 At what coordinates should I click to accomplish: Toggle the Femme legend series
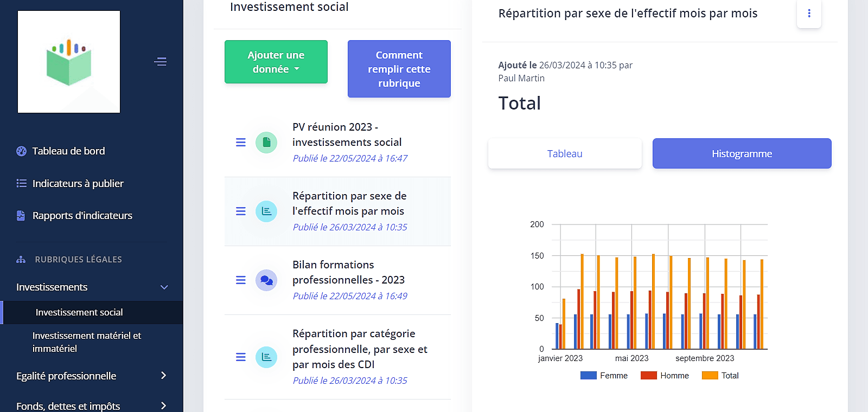pos(604,376)
